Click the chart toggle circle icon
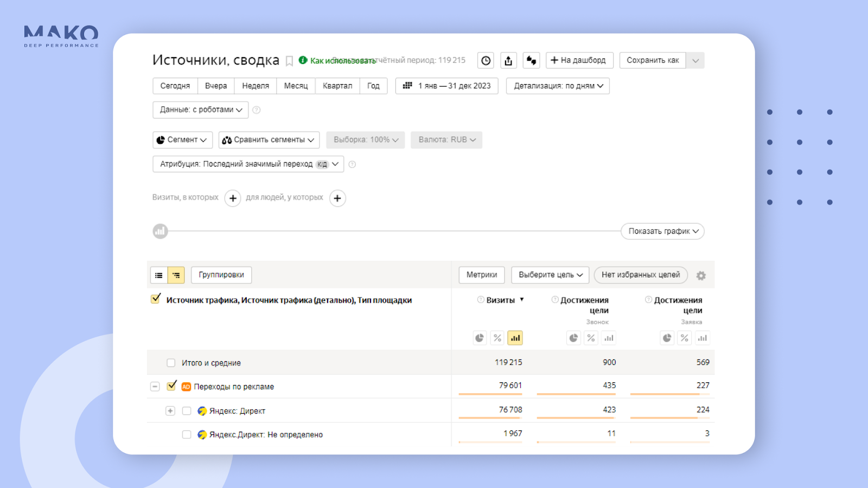The image size is (868, 488). [x=160, y=232]
